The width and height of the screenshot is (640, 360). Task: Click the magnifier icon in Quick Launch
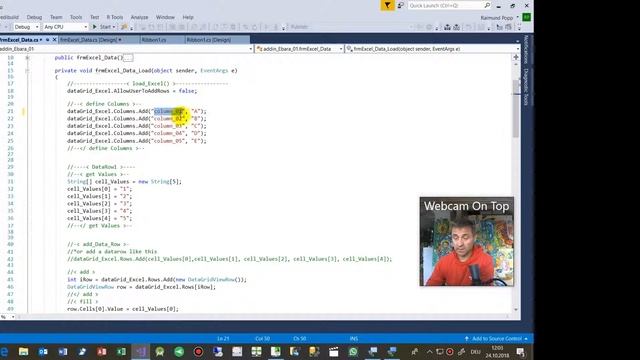(x=487, y=5)
